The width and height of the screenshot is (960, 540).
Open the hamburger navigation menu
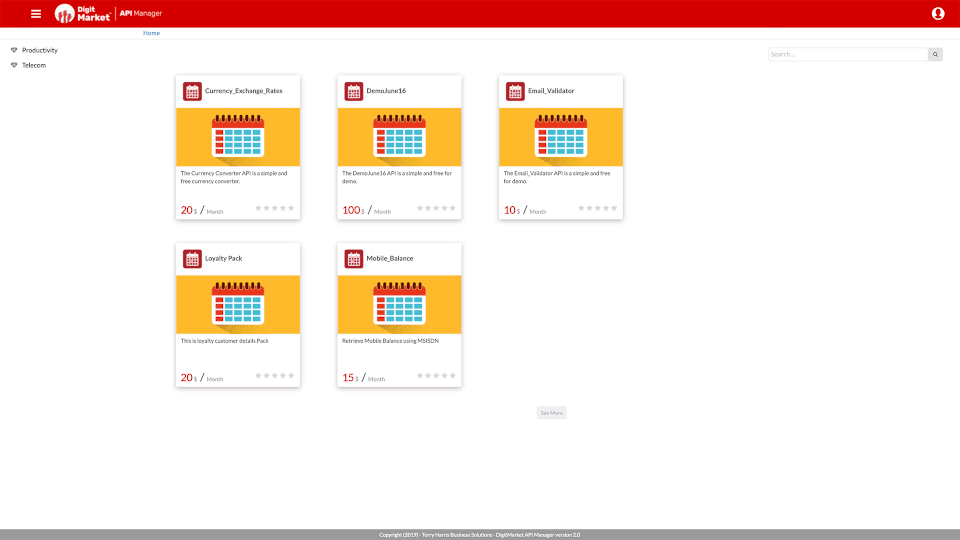click(x=36, y=13)
